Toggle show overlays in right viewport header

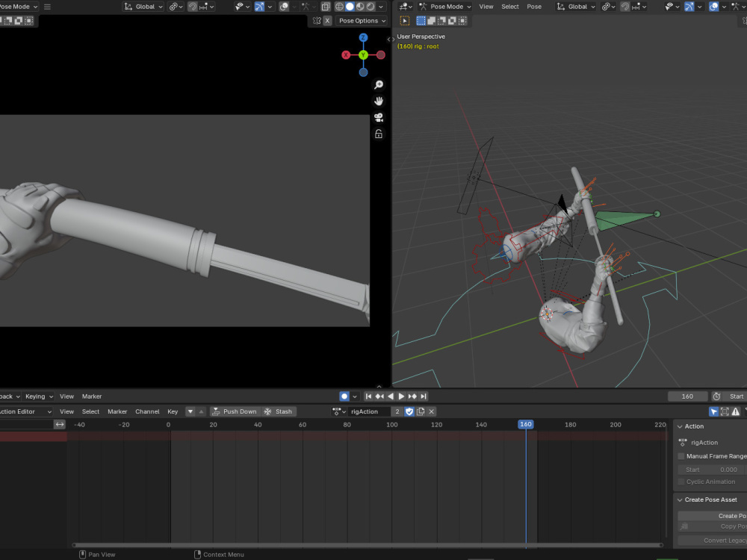713,7
